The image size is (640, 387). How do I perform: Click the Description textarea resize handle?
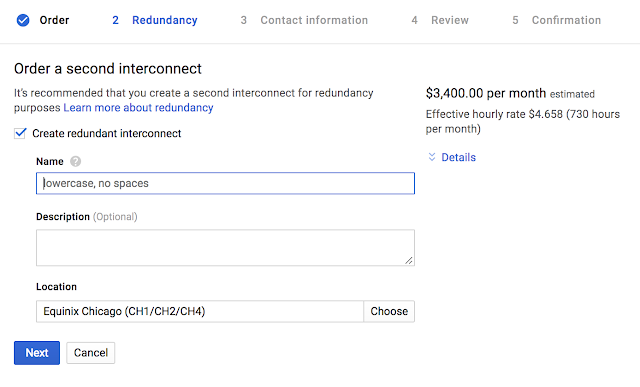point(409,260)
